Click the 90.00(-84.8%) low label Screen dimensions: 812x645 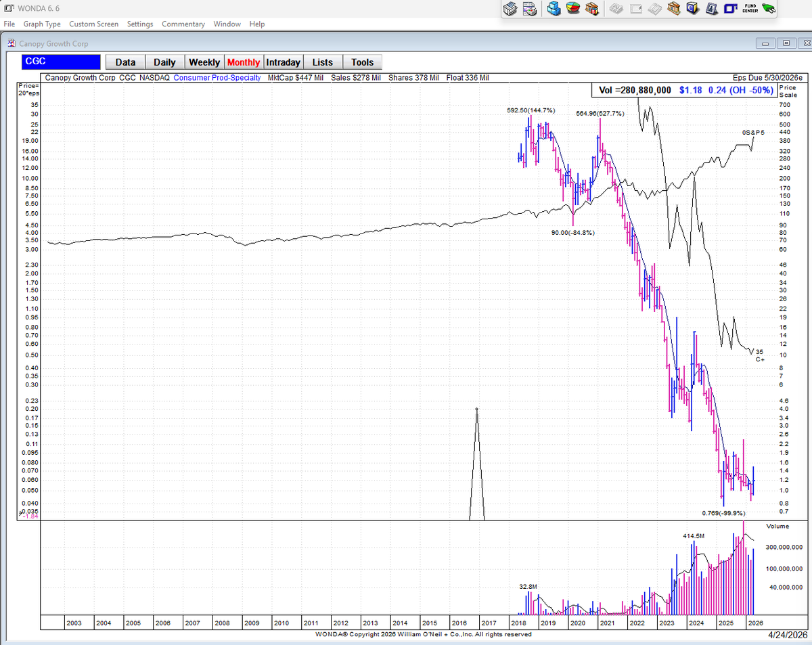573,232
